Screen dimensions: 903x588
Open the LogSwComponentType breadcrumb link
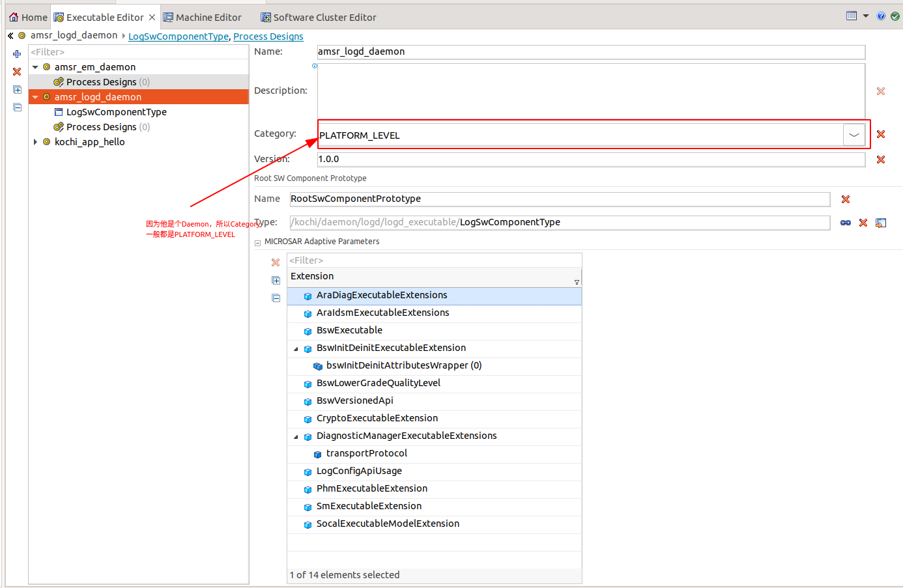[x=179, y=36]
